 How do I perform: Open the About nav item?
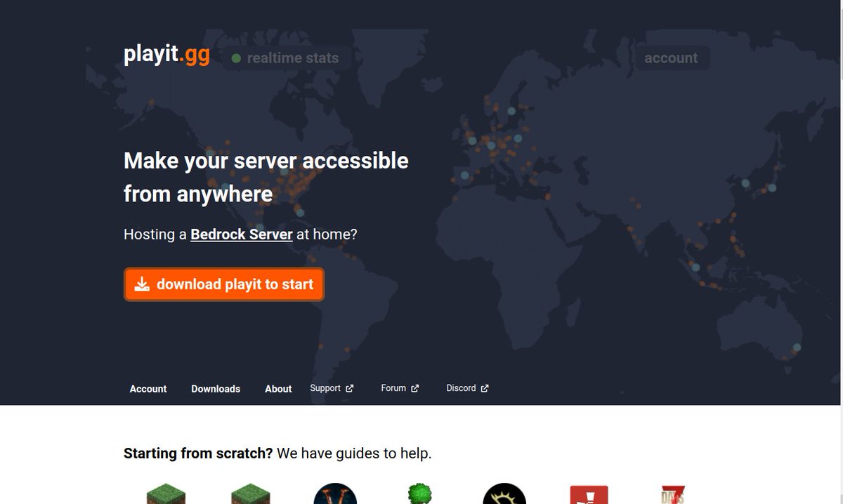pos(278,389)
